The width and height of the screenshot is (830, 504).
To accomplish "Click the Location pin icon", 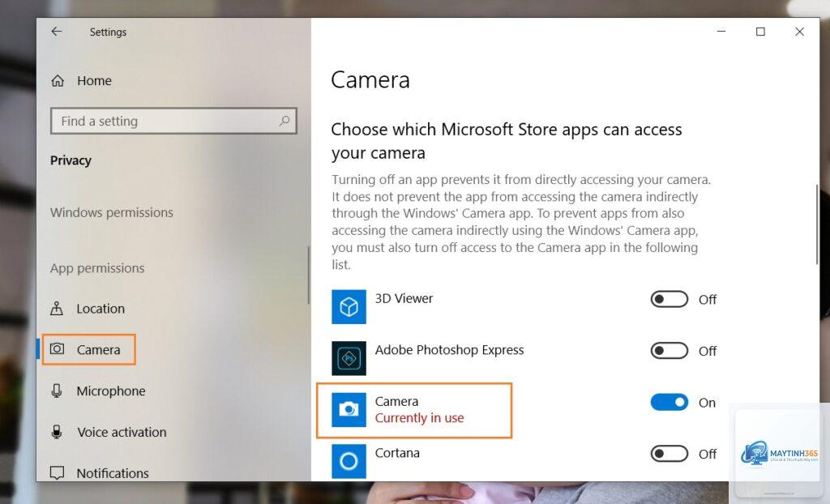I will (57, 308).
